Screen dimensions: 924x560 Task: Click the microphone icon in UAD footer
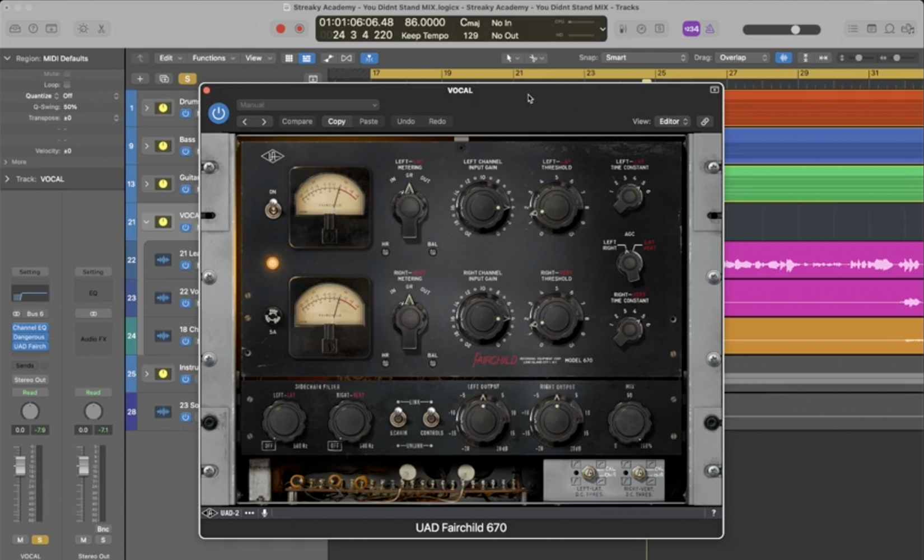tap(264, 513)
